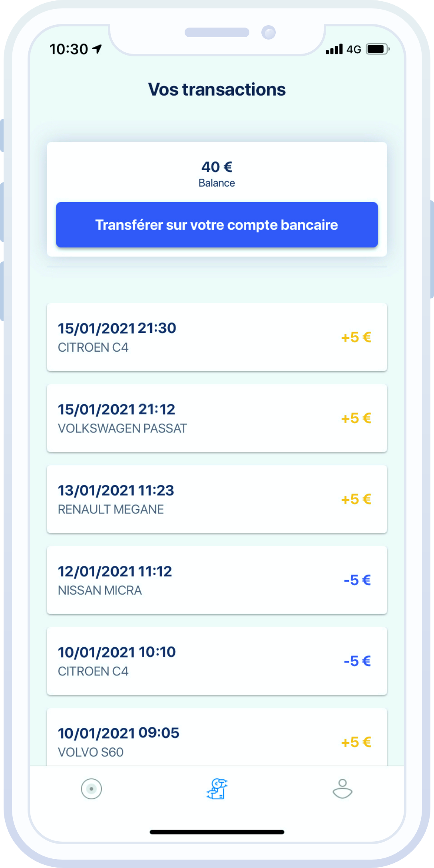Tap the location arrow beside the time

97,49
